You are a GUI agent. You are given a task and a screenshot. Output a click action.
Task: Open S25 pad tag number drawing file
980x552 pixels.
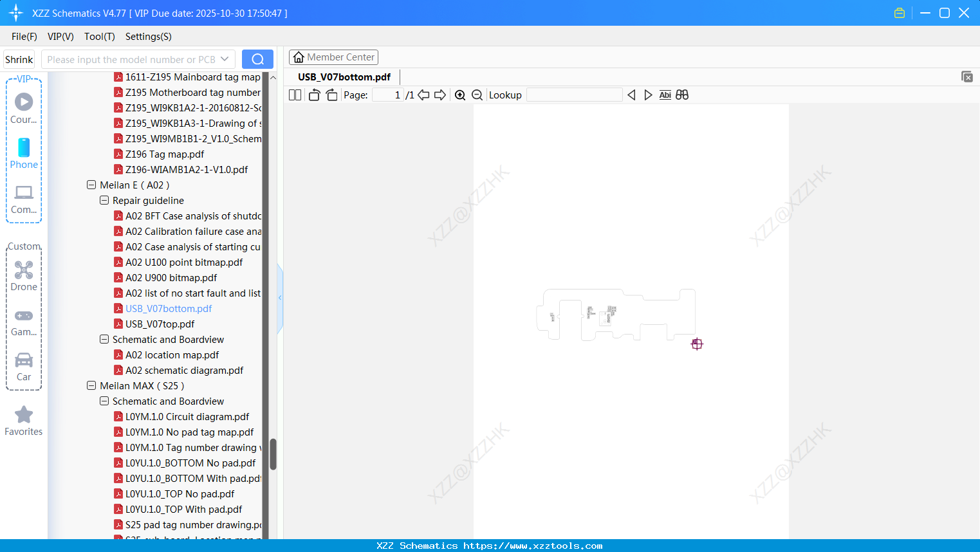tap(193, 524)
